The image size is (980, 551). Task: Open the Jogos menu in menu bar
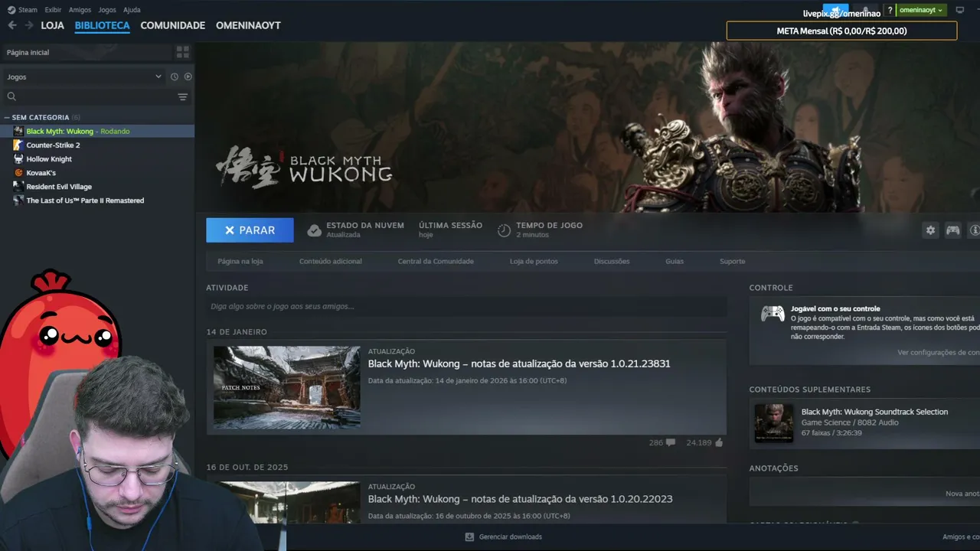pos(107,10)
